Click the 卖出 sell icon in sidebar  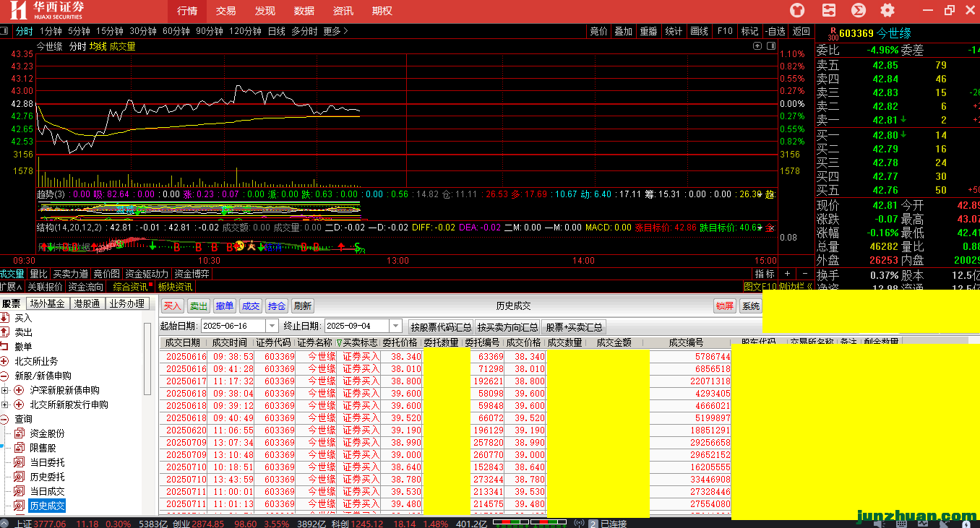point(6,332)
